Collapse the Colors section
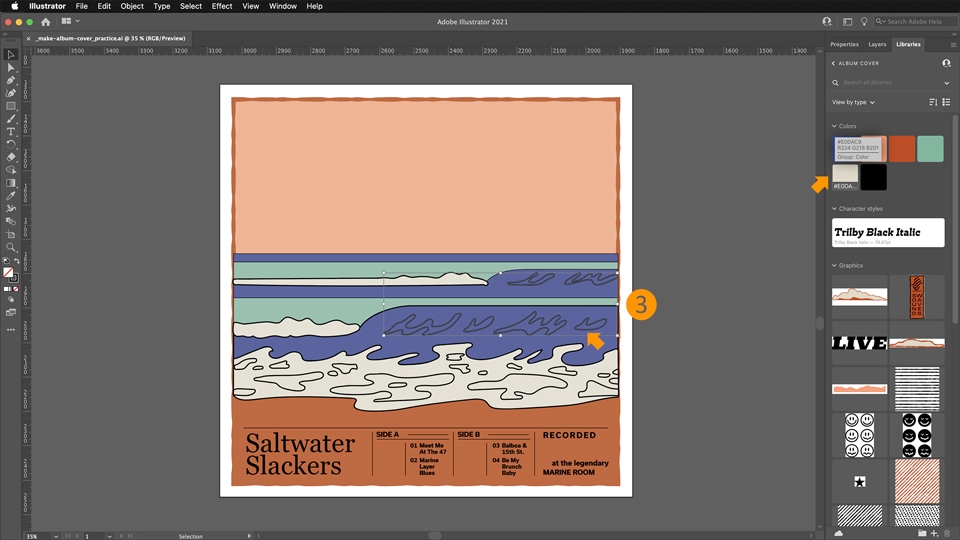This screenshot has width=960, height=540. 834,126
